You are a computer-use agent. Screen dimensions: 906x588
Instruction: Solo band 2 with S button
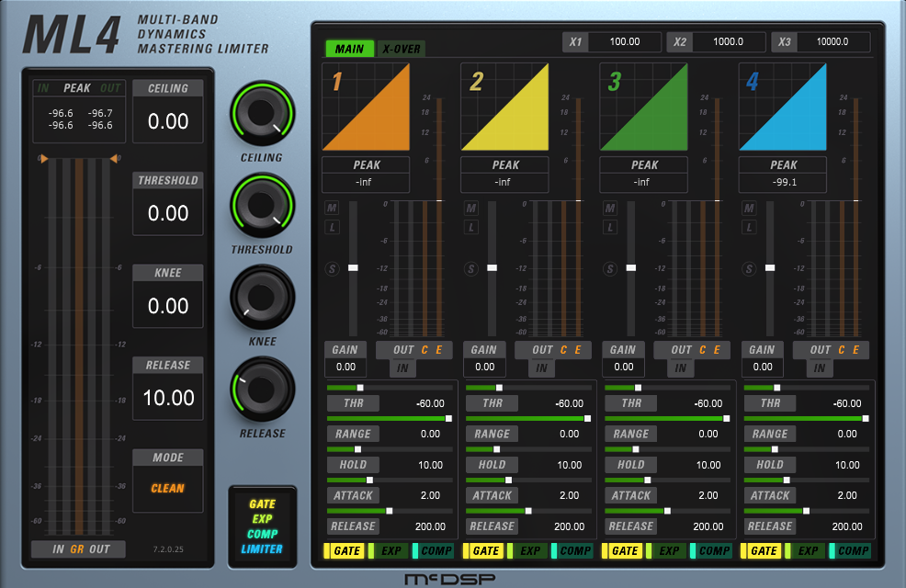[x=470, y=269]
